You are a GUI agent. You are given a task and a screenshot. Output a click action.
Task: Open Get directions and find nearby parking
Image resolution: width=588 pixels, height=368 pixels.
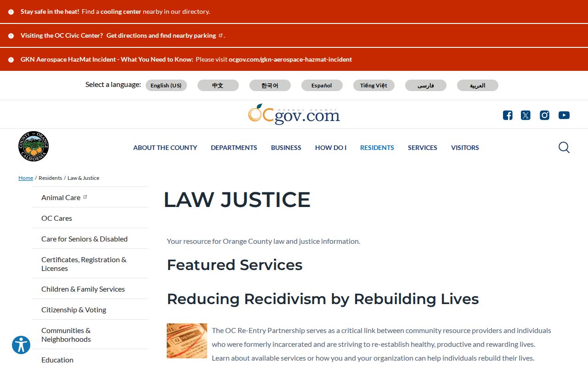164,35
